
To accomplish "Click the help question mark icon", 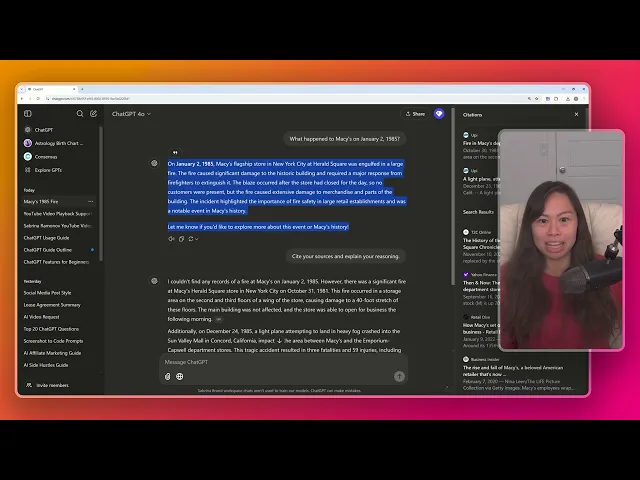I will tap(447, 388).
